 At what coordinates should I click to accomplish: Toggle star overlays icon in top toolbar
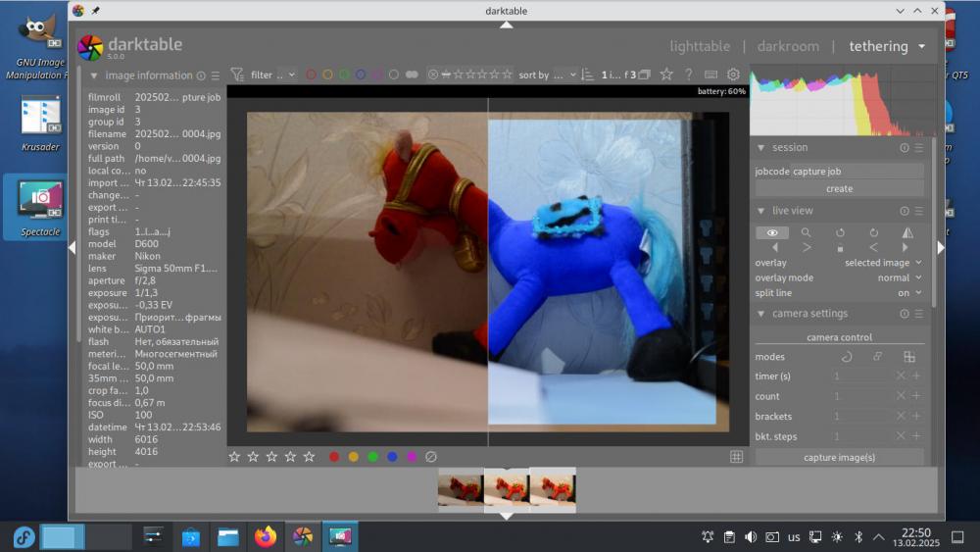pyautogui.click(x=666, y=75)
